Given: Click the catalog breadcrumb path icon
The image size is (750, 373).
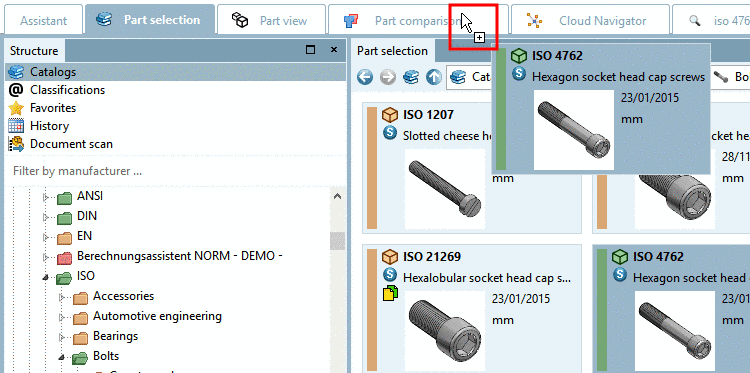Looking at the screenshot, I should 458,77.
